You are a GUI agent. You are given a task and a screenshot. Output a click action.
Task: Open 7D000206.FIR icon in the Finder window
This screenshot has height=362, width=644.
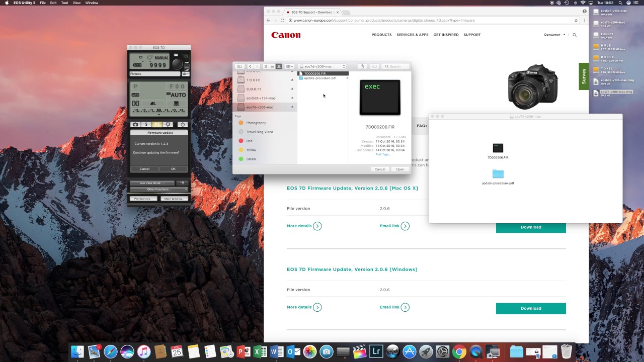498,148
